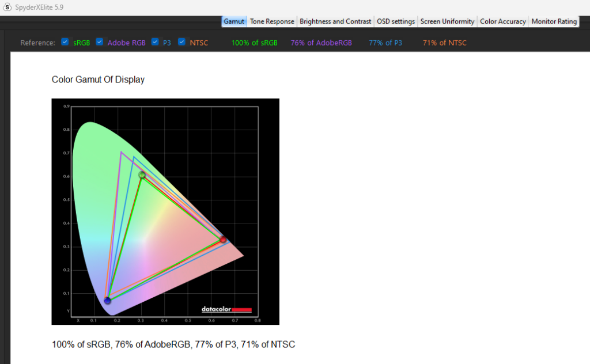590x364 pixels.
Task: Click the datacolor logo in the chart
Action: (x=226, y=310)
